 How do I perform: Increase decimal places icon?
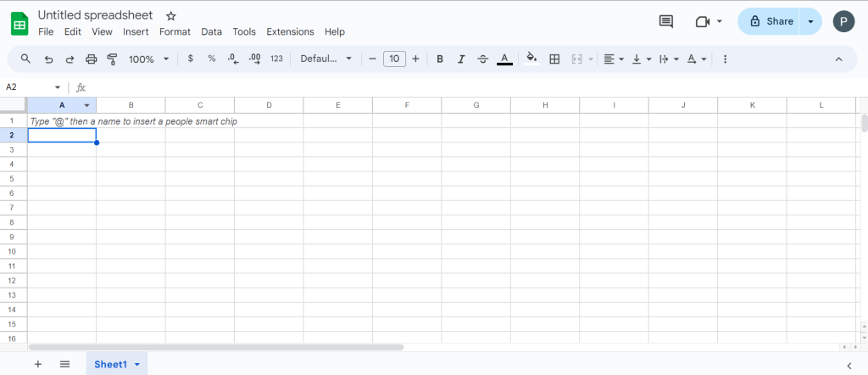pos(254,59)
